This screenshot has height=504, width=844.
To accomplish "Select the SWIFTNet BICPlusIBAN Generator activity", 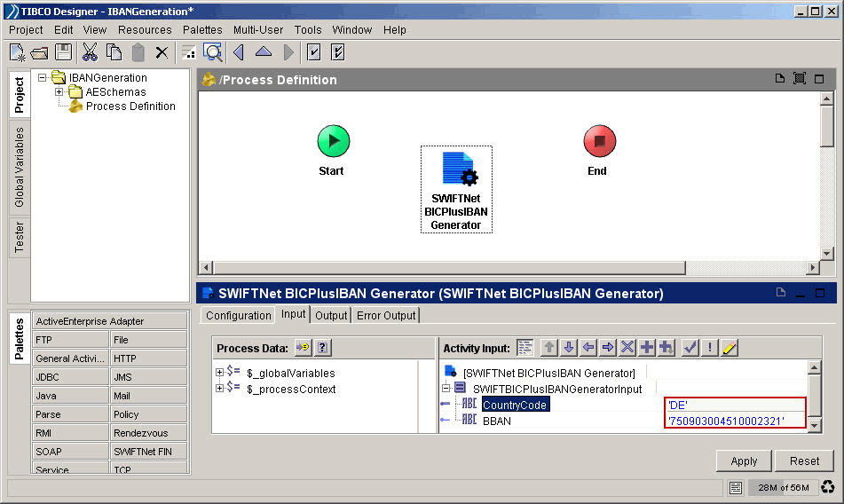I will coord(456,189).
